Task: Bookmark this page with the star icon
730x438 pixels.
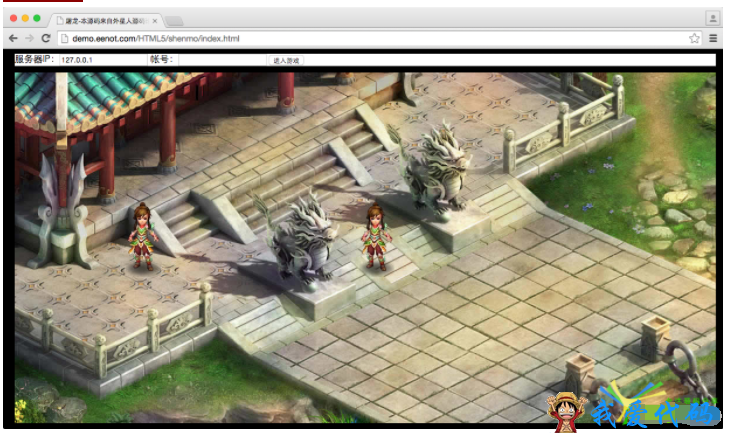Action: 694,38
